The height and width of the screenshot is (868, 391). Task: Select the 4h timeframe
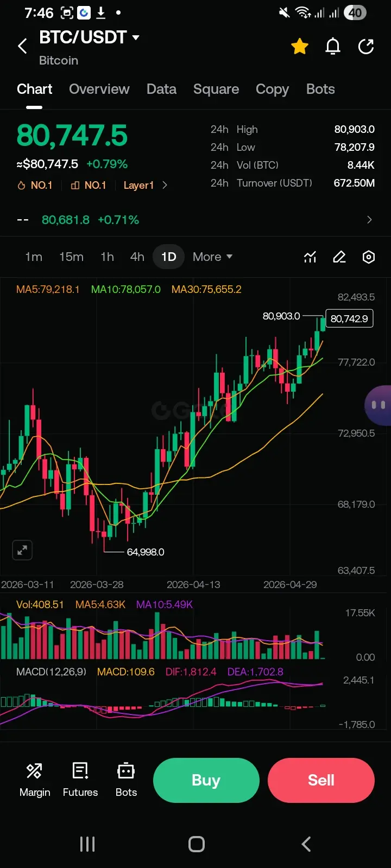(x=137, y=257)
